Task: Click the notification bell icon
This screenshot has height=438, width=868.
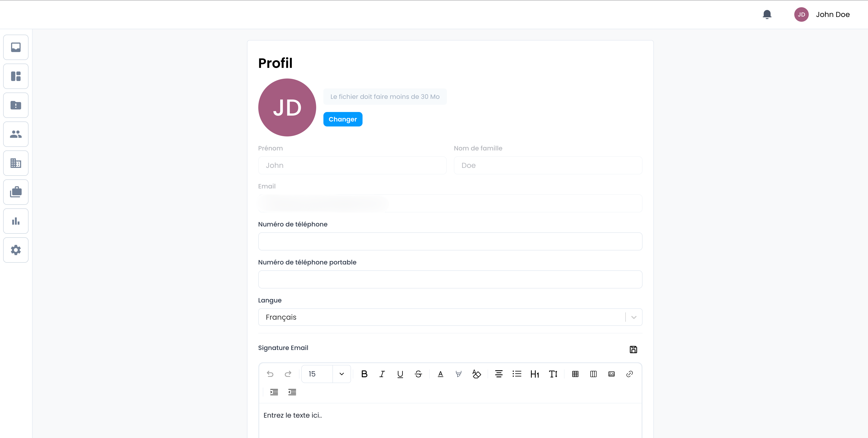Action: click(x=767, y=14)
